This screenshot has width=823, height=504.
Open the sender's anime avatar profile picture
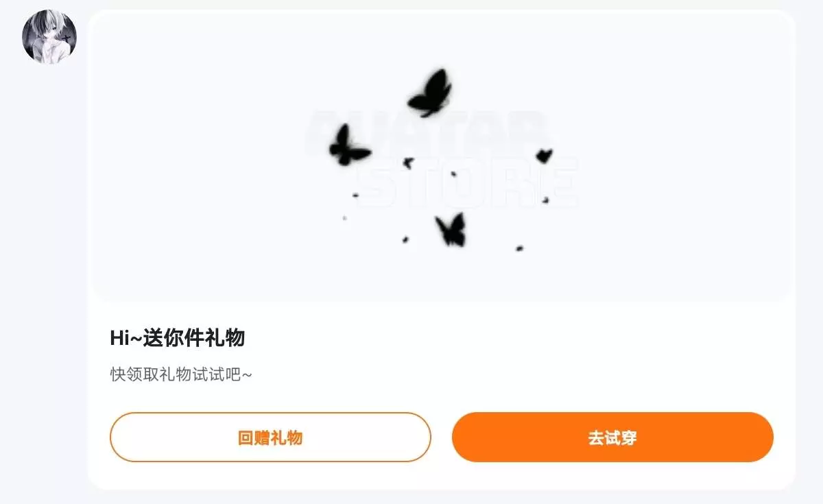pos(49,37)
